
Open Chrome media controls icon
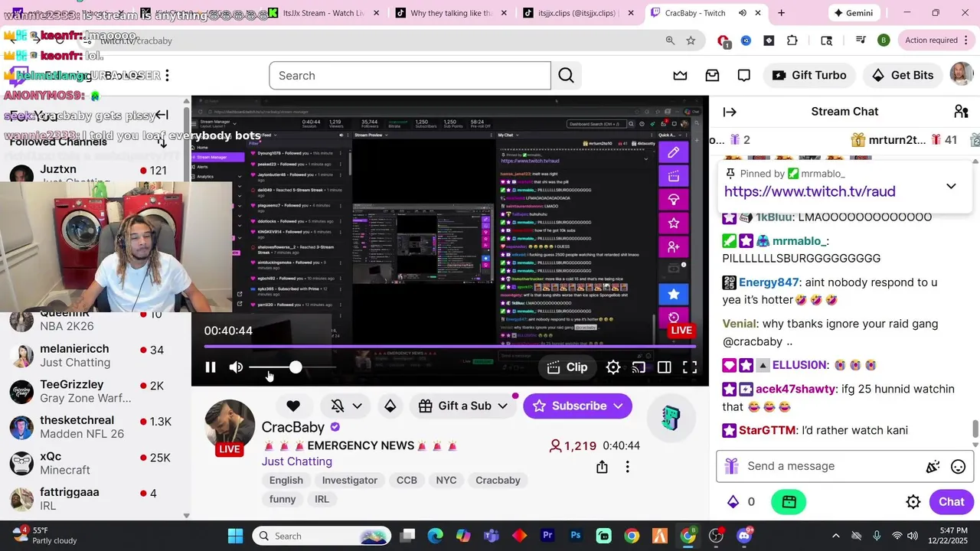click(x=861, y=41)
